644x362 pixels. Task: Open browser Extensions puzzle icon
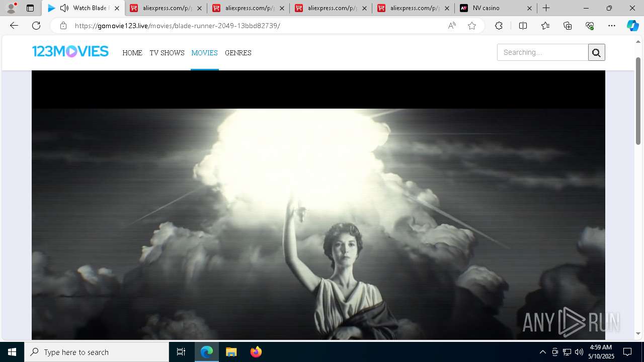pos(499,26)
